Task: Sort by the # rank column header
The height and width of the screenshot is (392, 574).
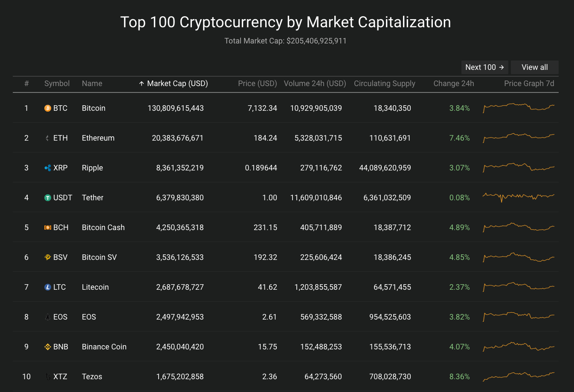Action: [x=26, y=84]
